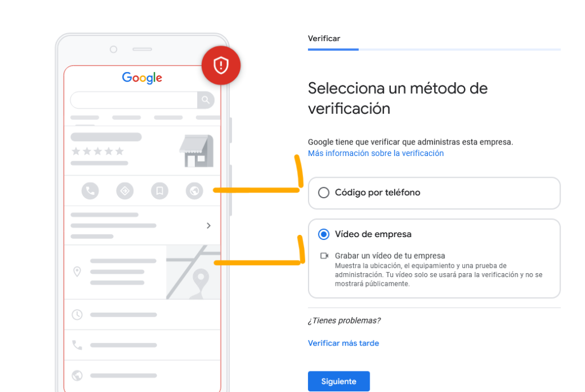The width and height of the screenshot is (585, 392).
Task: Click the red shield alert badge
Action: (221, 66)
